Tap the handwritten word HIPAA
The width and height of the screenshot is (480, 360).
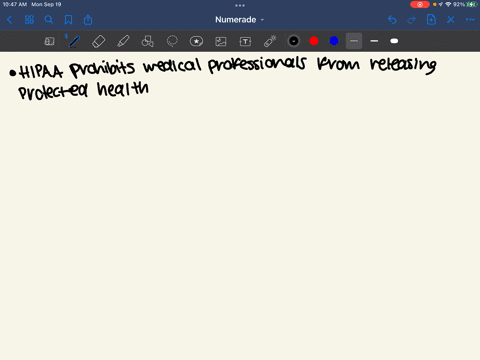coord(41,72)
